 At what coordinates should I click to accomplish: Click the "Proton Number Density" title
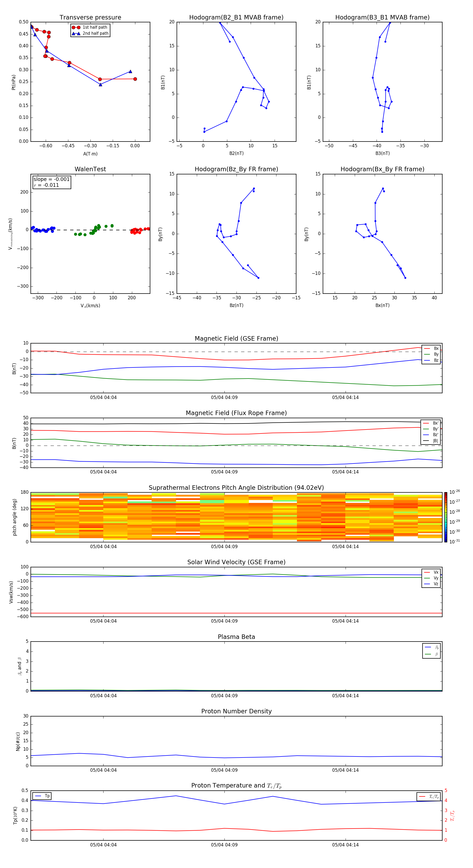point(236,711)
